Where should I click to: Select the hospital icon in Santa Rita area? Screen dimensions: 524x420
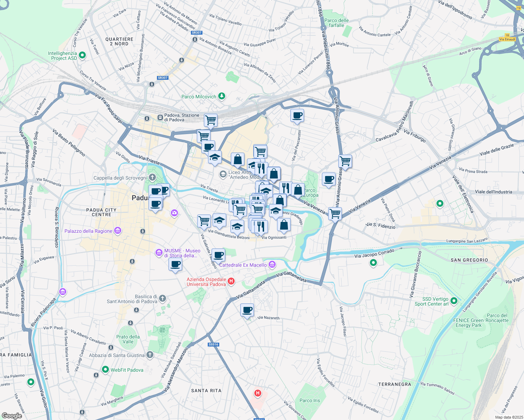point(258,393)
